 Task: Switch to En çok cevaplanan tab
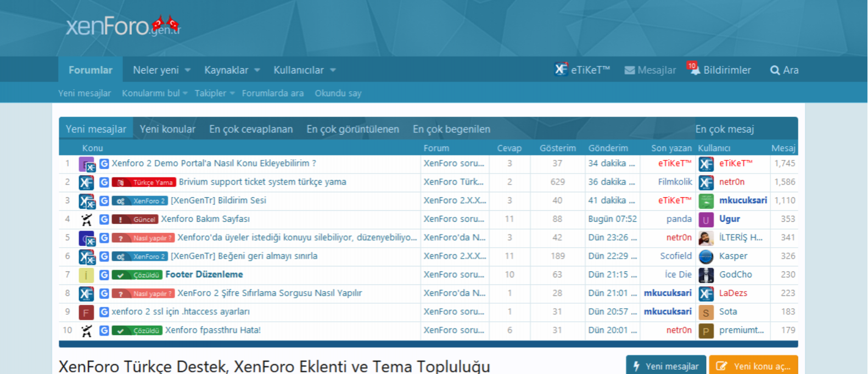(251, 129)
